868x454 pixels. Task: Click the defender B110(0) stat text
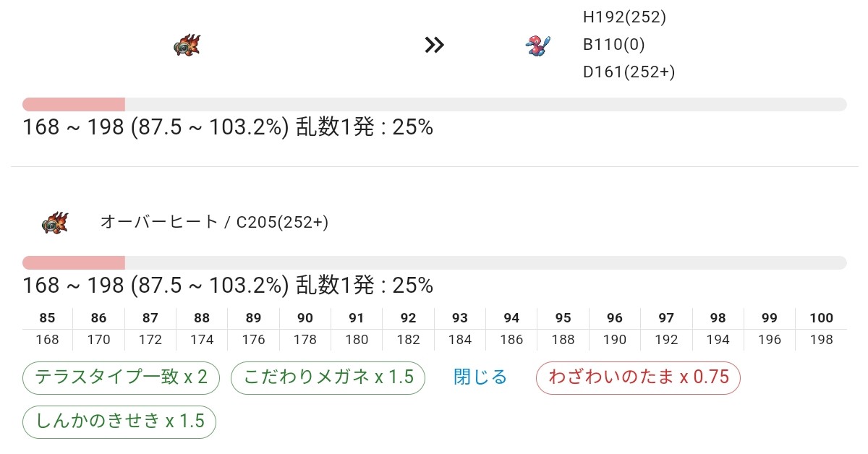(x=613, y=45)
